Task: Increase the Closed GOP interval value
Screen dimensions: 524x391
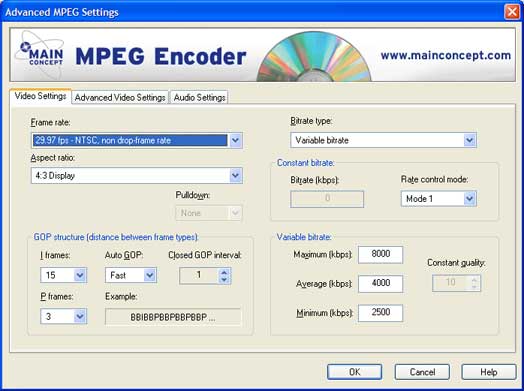Action: 224,272
